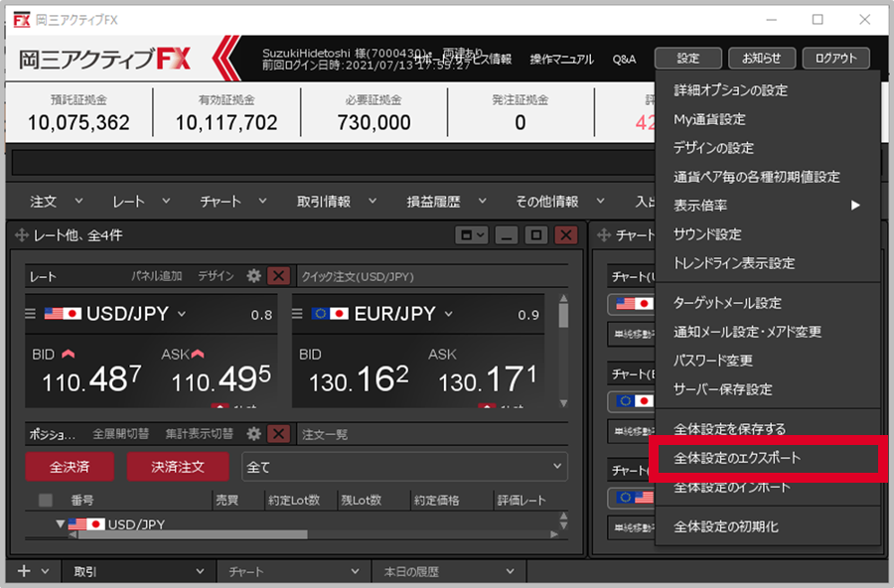Image resolution: width=894 pixels, height=588 pixels.
Task: Close the ポジション sub-panel with red X
Action: click(278, 434)
